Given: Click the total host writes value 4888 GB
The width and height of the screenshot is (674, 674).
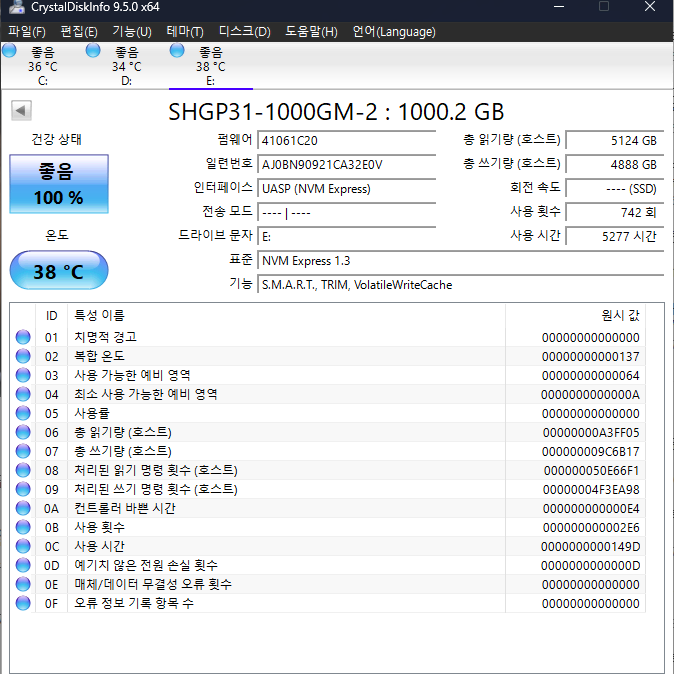Looking at the screenshot, I should tap(615, 165).
